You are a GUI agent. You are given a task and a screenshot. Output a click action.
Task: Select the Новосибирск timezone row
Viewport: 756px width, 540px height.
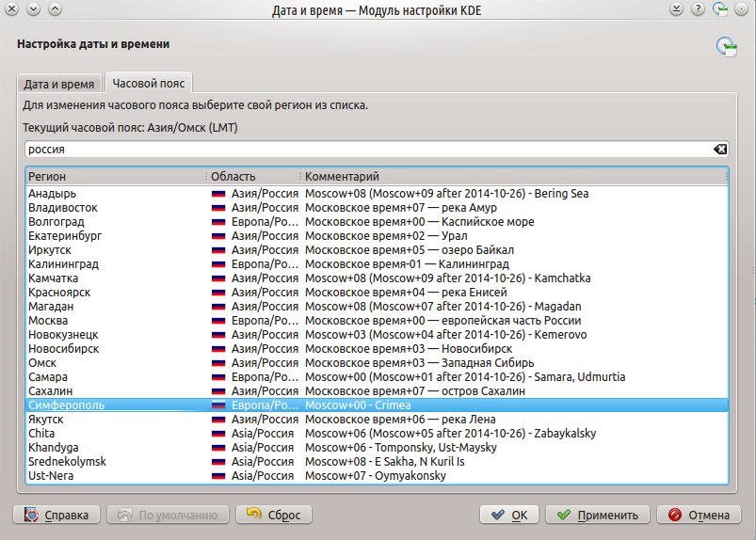pos(377,349)
